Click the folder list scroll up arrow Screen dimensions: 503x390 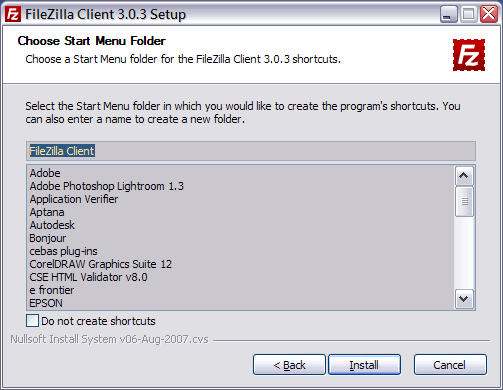click(464, 176)
